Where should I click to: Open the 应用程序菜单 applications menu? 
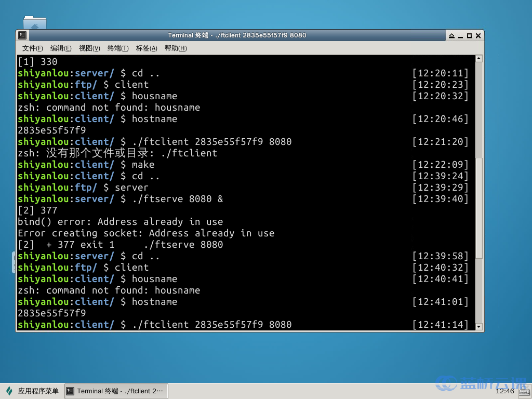tap(38, 391)
